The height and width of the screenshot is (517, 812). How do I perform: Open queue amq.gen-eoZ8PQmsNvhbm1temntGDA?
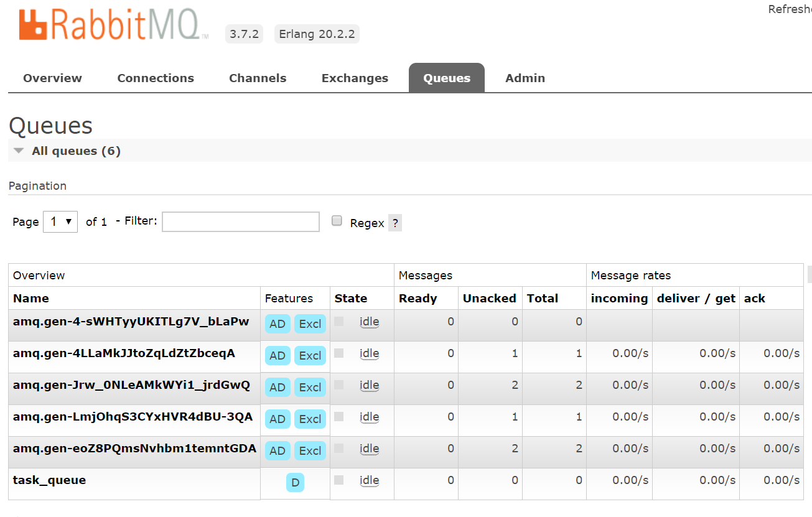[x=134, y=449]
